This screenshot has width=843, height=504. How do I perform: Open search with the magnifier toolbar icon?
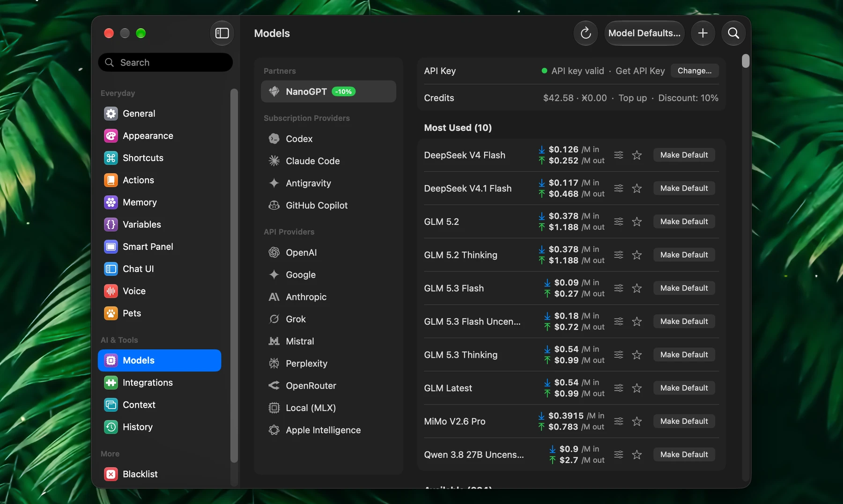(733, 33)
